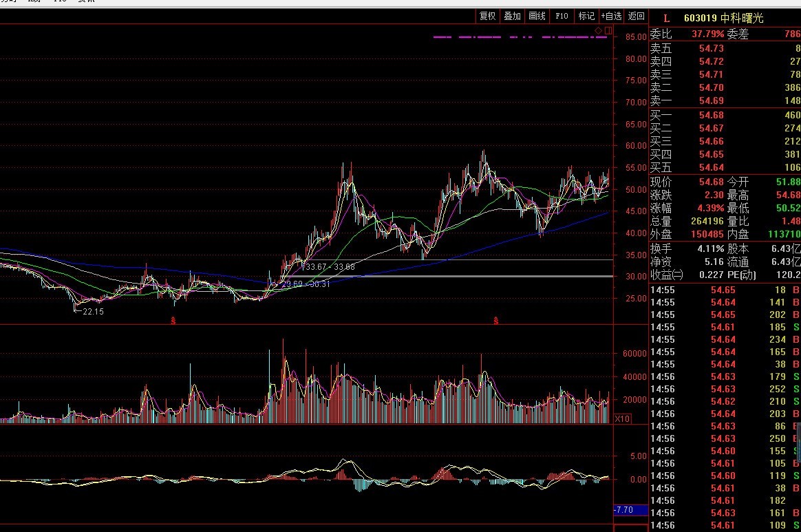This screenshot has width=801, height=532.
Task: Activate the 画线 drawing tool
Action: pyautogui.click(x=537, y=17)
